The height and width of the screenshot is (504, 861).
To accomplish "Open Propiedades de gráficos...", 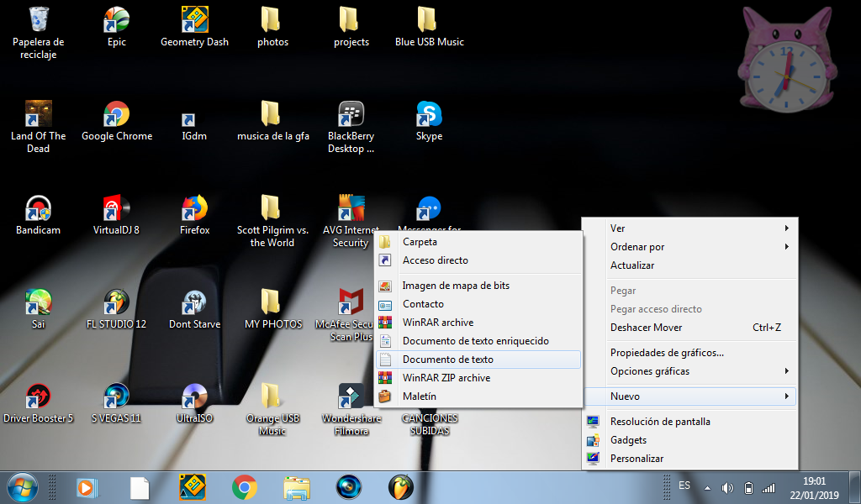I will [x=690, y=353].
